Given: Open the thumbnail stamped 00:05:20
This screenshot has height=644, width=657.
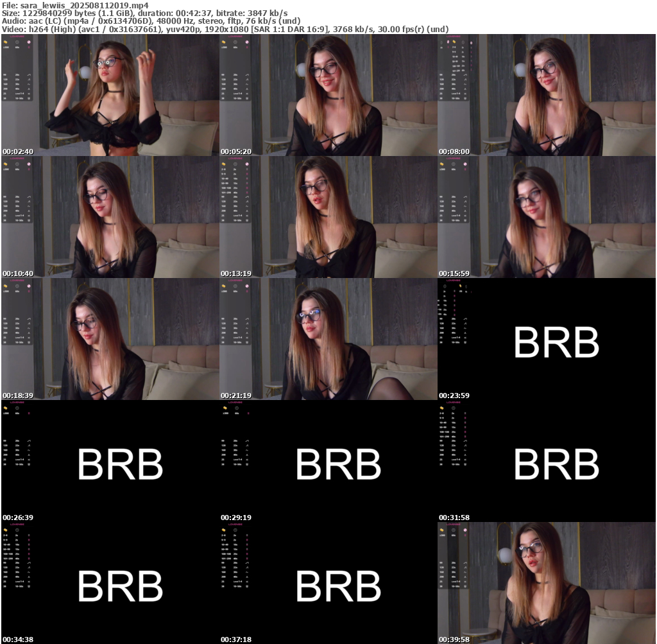Looking at the screenshot, I should (x=328, y=95).
